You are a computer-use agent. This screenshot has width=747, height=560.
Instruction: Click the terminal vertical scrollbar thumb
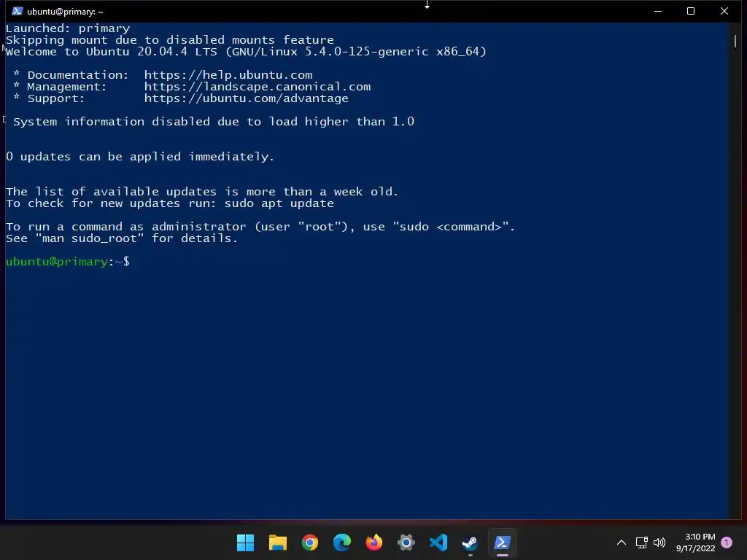(735, 41)
